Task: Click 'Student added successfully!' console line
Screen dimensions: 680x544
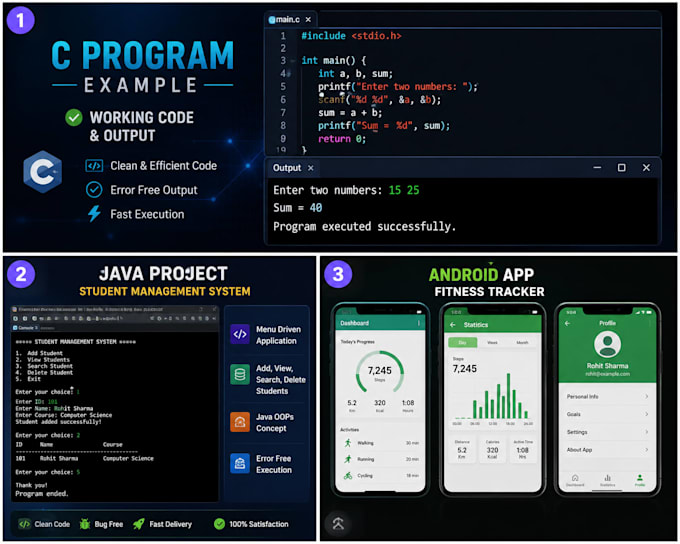Action: [x=59, y=422]
